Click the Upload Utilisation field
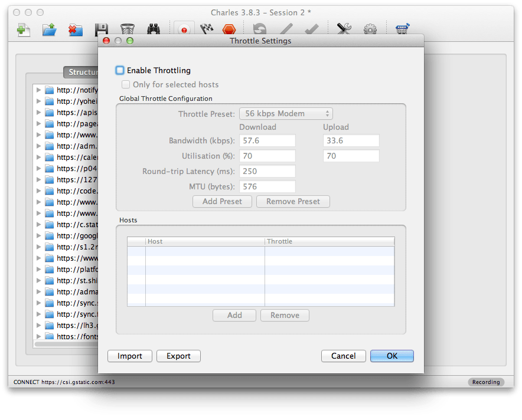This screenshot has height=420, width=522. click(x=351, y=156)
